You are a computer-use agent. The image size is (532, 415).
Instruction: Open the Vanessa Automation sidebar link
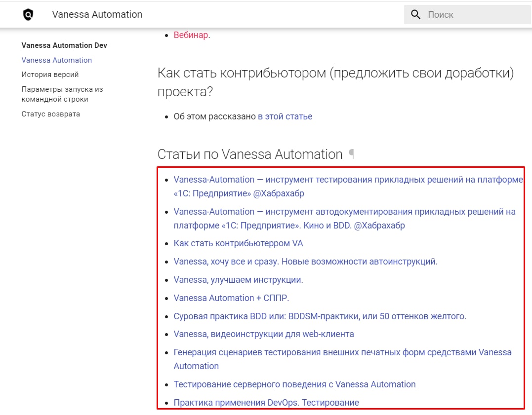57,60
